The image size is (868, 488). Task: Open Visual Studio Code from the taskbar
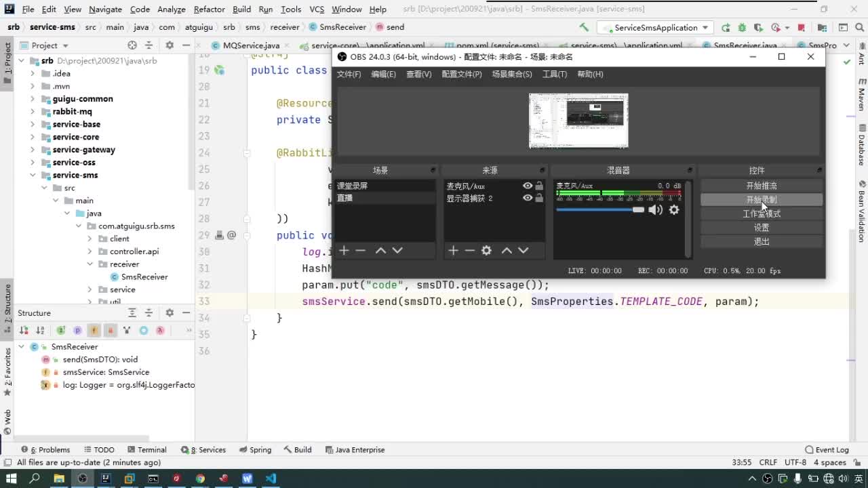click(x=271, y=479)
